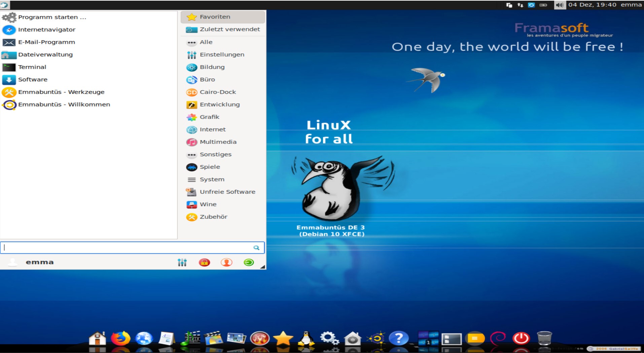Click the workspace switcher in the dock

coord(428,339)
